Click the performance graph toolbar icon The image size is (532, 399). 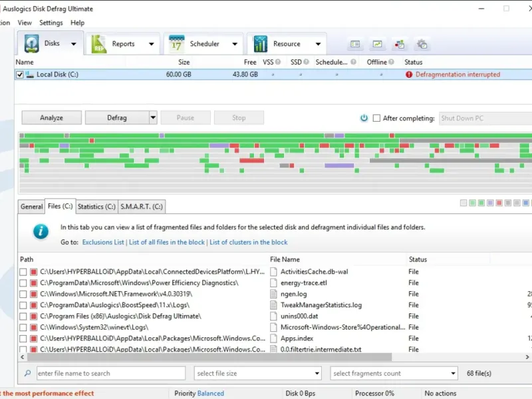(377, 44)
